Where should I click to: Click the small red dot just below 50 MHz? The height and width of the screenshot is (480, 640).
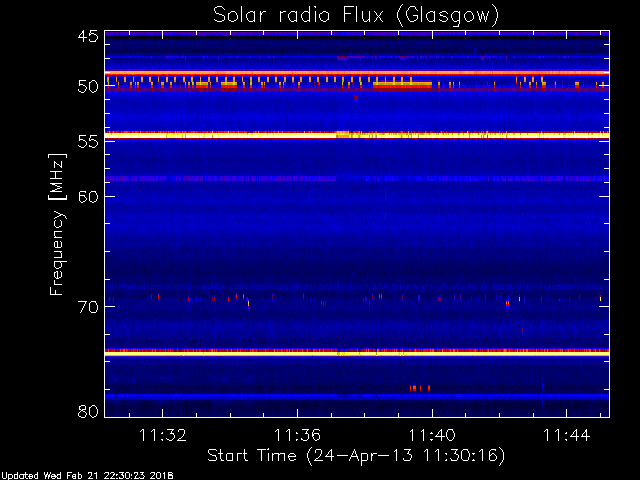[x=356, y=98]
